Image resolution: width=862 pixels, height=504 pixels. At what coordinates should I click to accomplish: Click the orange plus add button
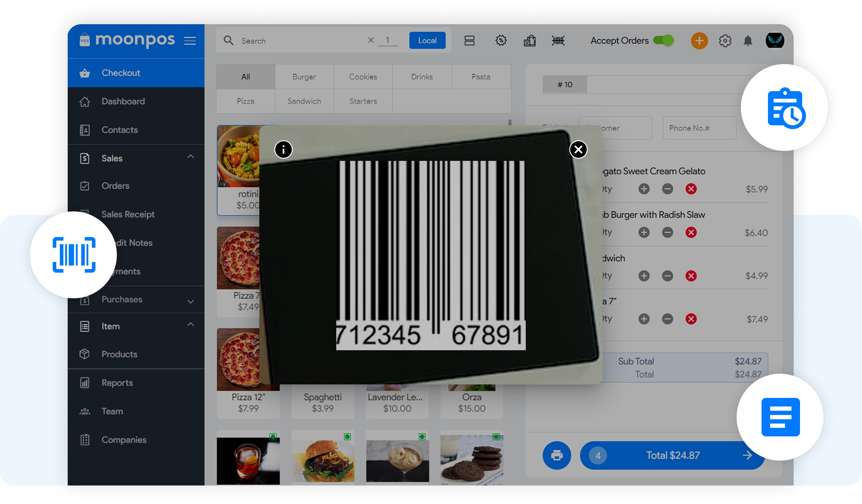pyautogui.click(x=699, y=41)
